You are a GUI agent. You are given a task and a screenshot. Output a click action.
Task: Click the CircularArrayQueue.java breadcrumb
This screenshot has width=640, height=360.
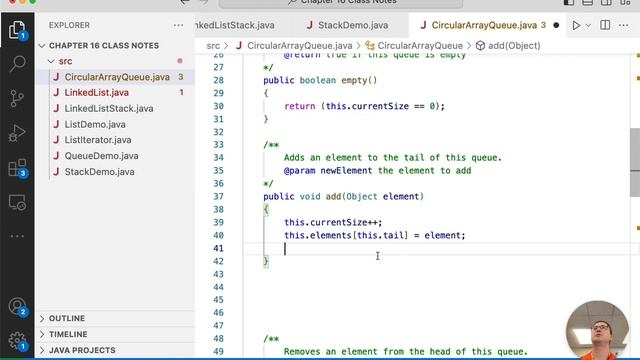(300, 46)
